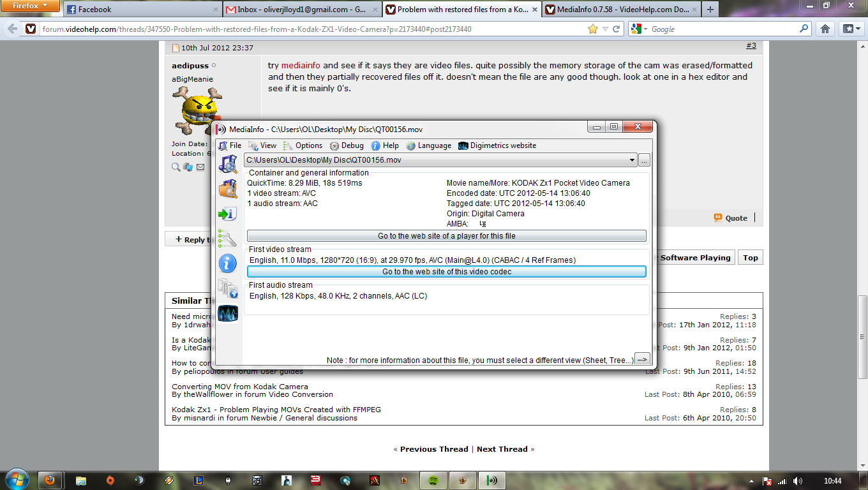Screen dimensions: 868x490
Task: Click the Google search box in Firefox
Action: 724,29
